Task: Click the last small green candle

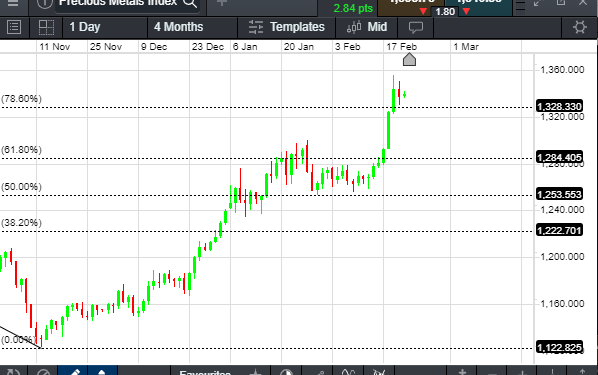Action: click(x=405, y=95)
